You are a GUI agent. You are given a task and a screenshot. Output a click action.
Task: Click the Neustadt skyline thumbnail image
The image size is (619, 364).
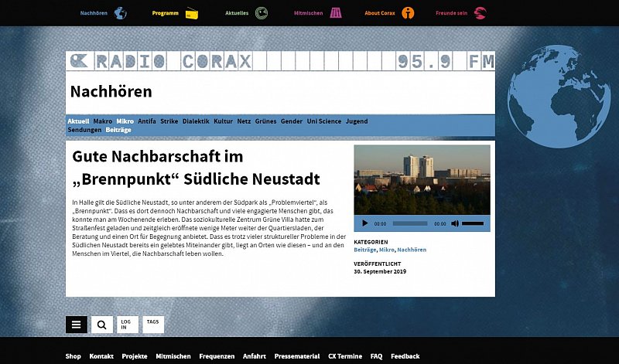[x=422, y=180]
